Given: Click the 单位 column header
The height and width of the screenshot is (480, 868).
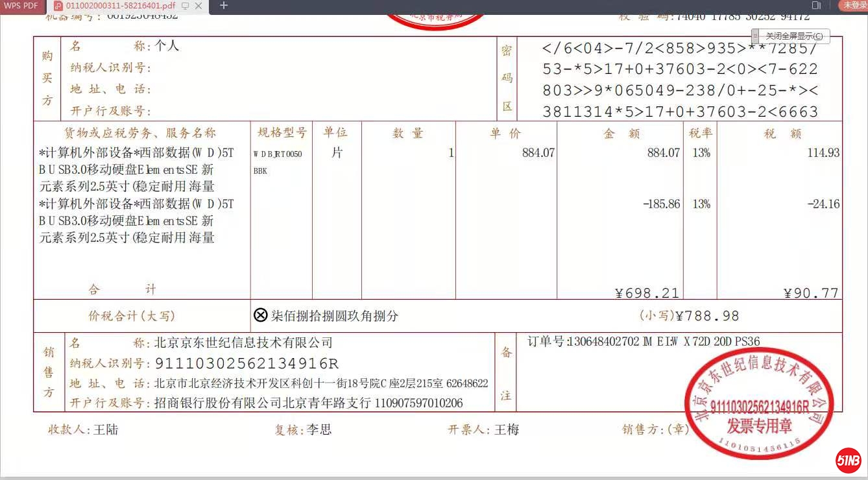Looking at the screenshot, I should click(x=336, y=132).
